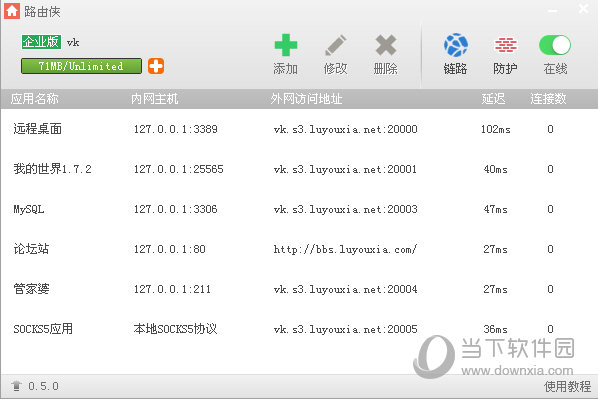Click the X 删除 (Delete) icon

[386, 45]
